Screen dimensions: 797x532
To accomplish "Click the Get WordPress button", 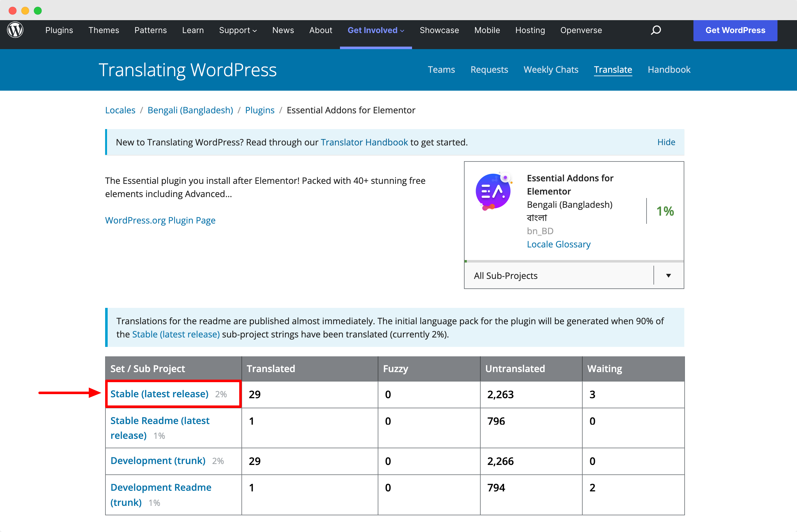I will [x=735, y=30].
